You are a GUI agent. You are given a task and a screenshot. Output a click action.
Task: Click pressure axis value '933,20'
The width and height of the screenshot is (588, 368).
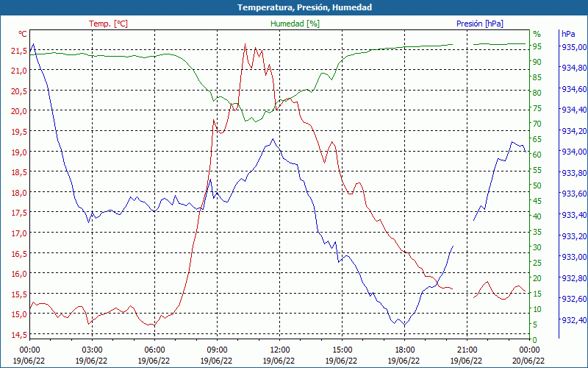(573, 236)
